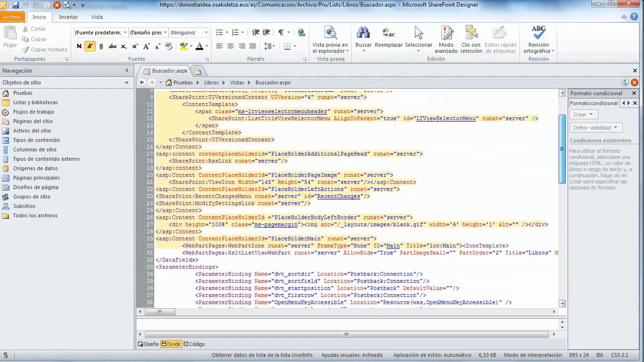Decrease font size with the smaller A icon
Viewport: 644px width, 362px height.
pyautogui.click(x=157, y=46)
